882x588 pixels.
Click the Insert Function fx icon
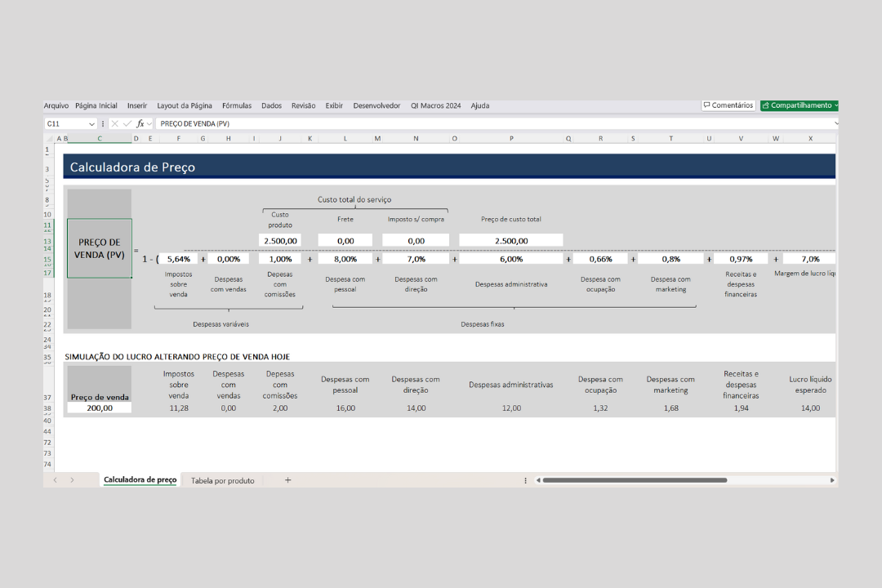140,123
